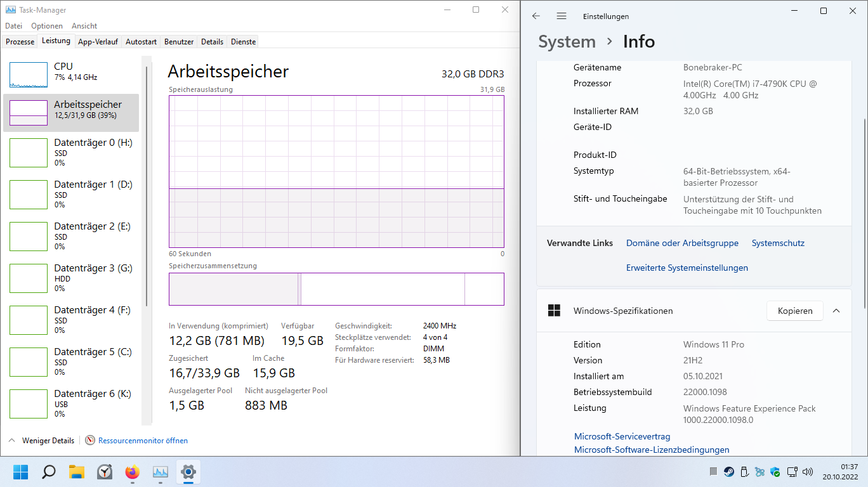Select Datenträger 0 (H:) entry

point(71,152)
